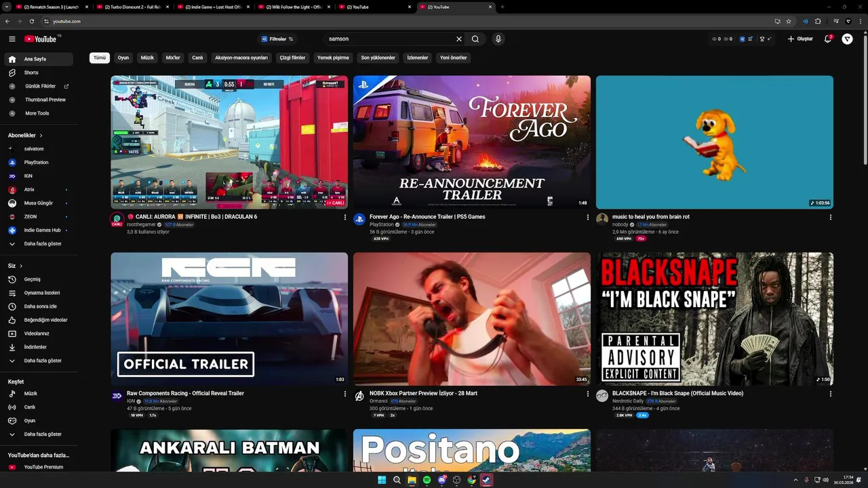Open the notifications bell

[828, 39]
